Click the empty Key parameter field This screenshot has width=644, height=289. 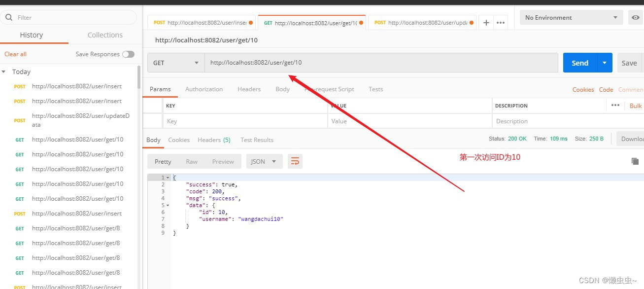pyautogui.click(x=245, y=121)
